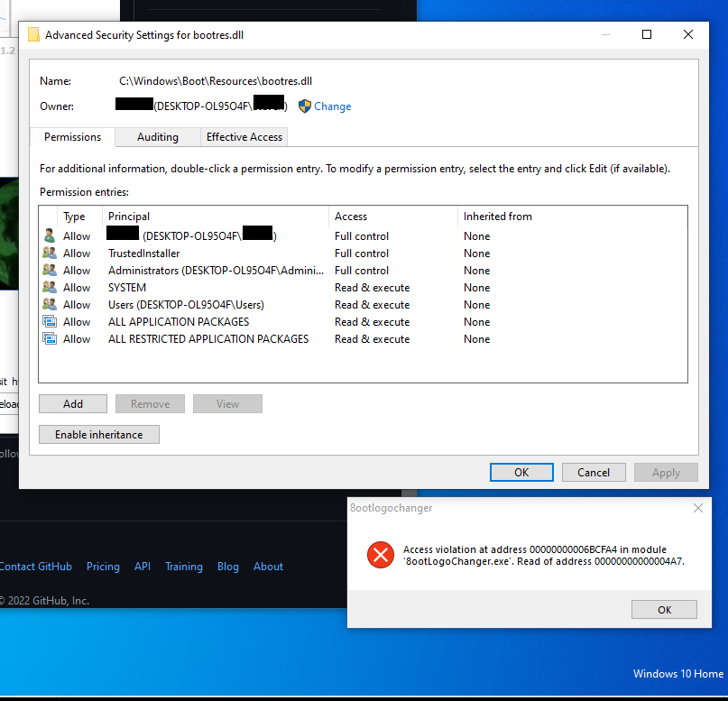
Task: Click the UAC shield icon beside Change
Action: click(x=304, y=106)
